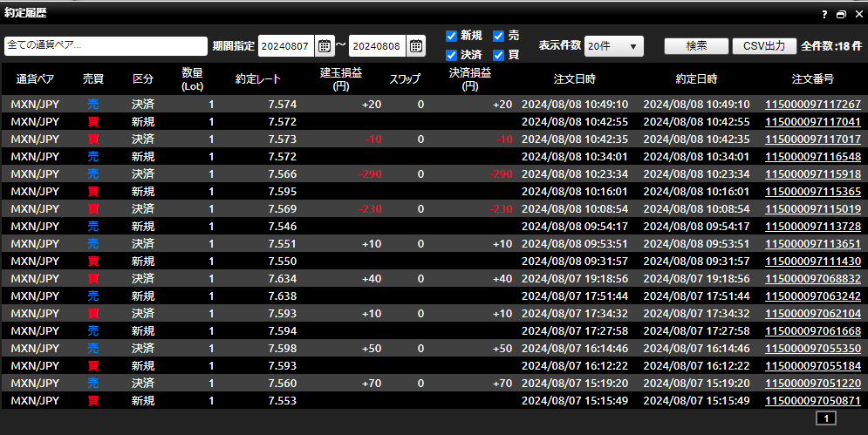This screenshot has height=435, width=868.
Task: Uncheck the 買 checkbox
Action: click(498, 55)
